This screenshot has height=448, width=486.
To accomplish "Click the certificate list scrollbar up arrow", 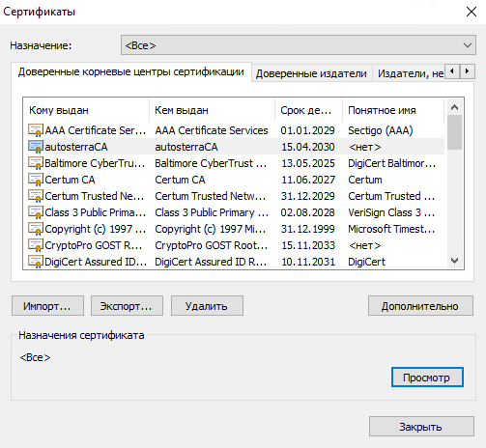I will click(454, 107).
